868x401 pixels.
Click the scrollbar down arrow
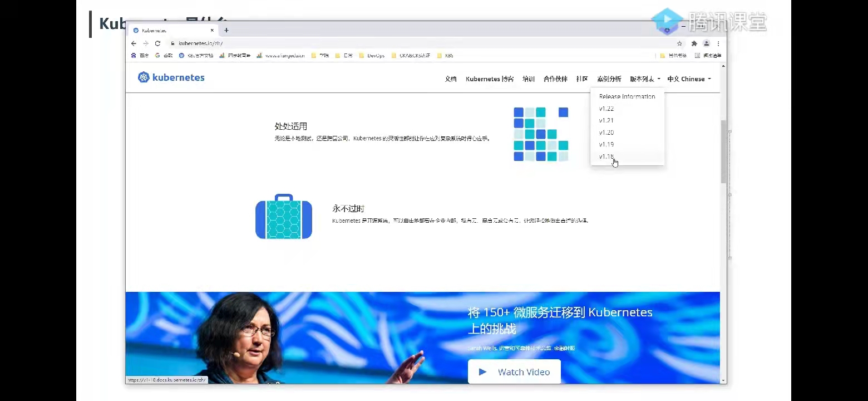pyautogui.click(x=723, y=380)
